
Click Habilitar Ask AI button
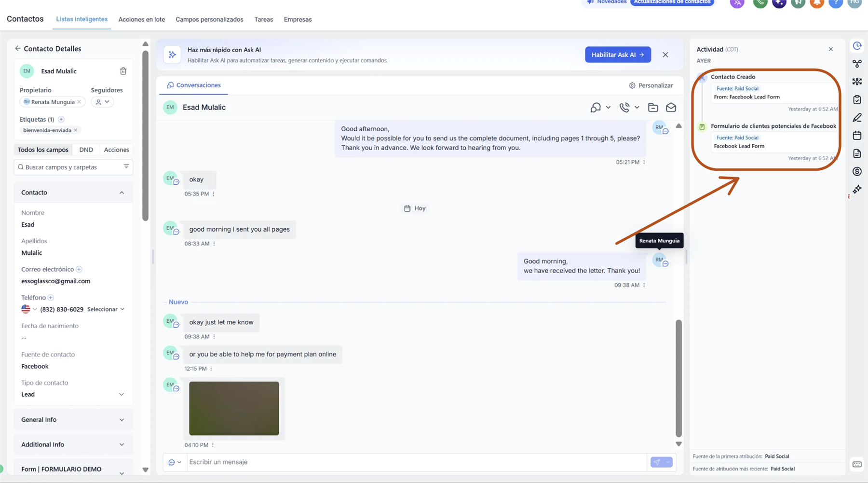coord(618,55)
